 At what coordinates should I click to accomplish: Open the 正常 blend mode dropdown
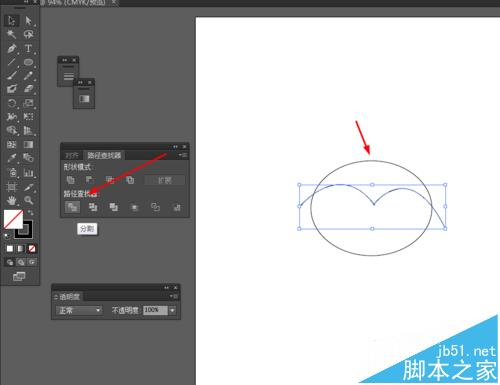pos(79,310)
